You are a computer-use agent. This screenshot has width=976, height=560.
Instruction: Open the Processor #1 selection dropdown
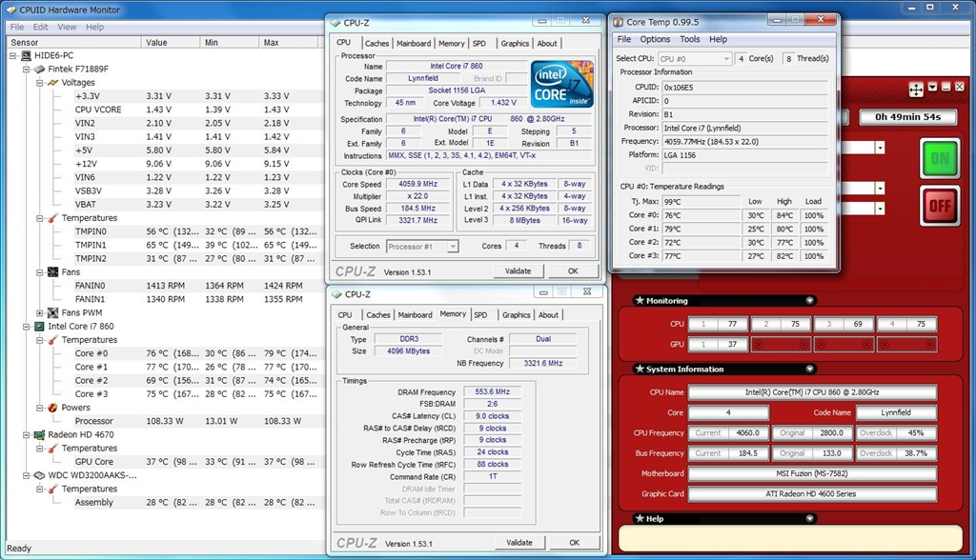tap(453, 247)
